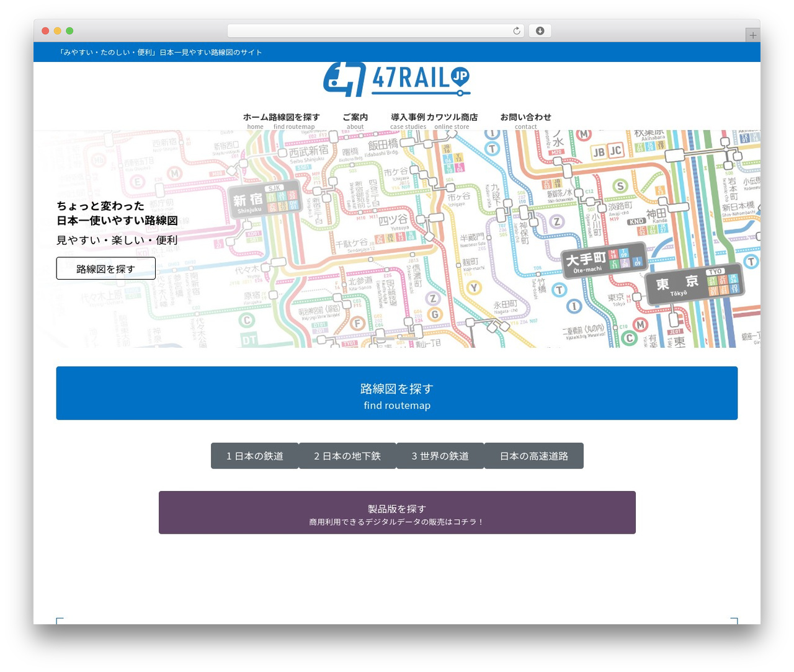Click the 大手町 Ōte-machi station sign on map
The width and height of the screenshot is (794, 672).
[x=603, y=260]
